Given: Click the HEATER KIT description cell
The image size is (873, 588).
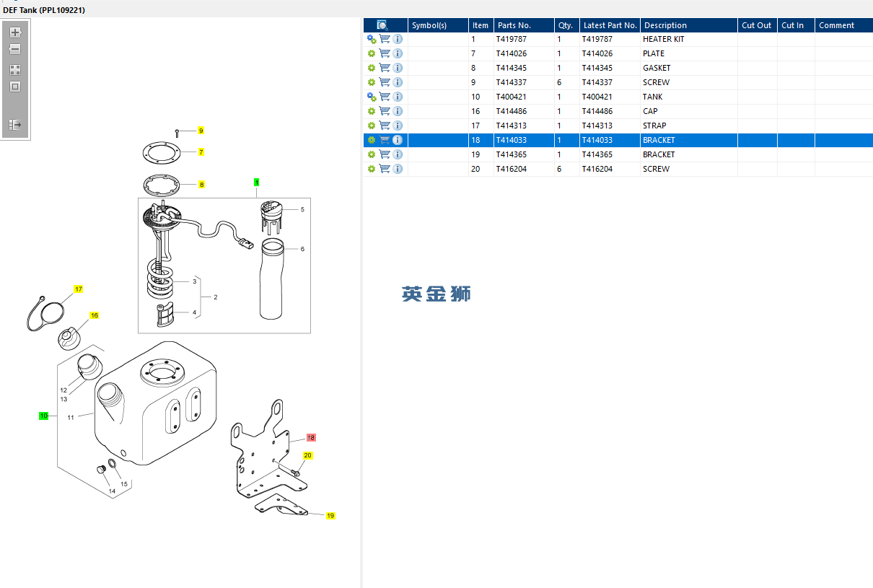Looking at the screenshot, I should [x=689, y=39].
